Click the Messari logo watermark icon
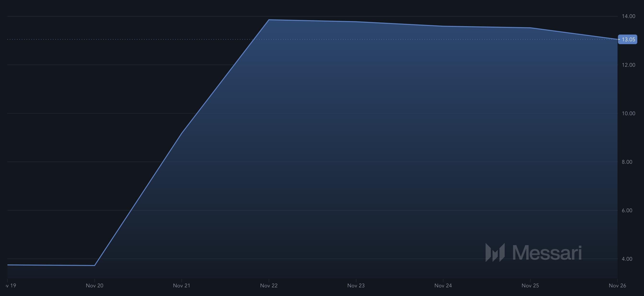The height and width of the screenshot is (296, 644). (495, 252)
